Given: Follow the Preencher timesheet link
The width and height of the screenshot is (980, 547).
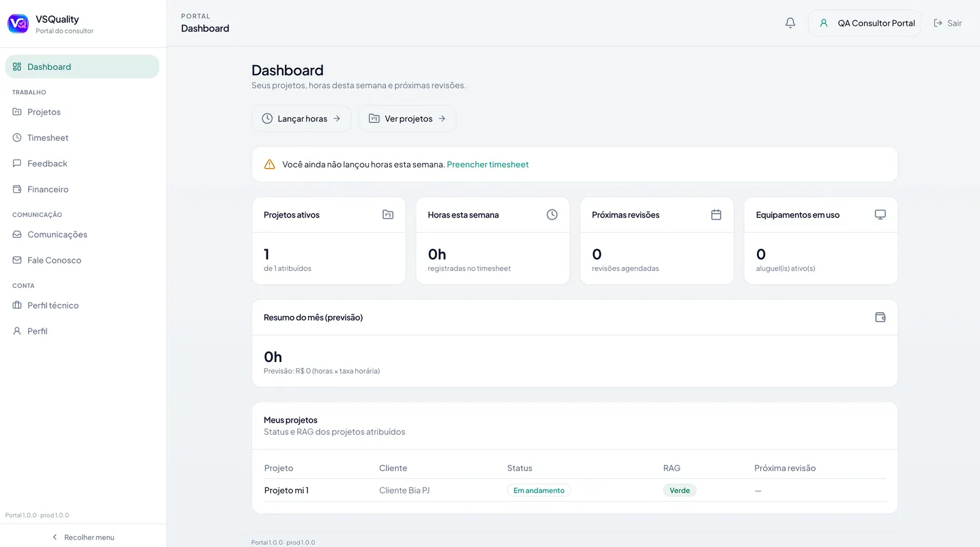Looking at the screenshot, I should tap(488, 164).
